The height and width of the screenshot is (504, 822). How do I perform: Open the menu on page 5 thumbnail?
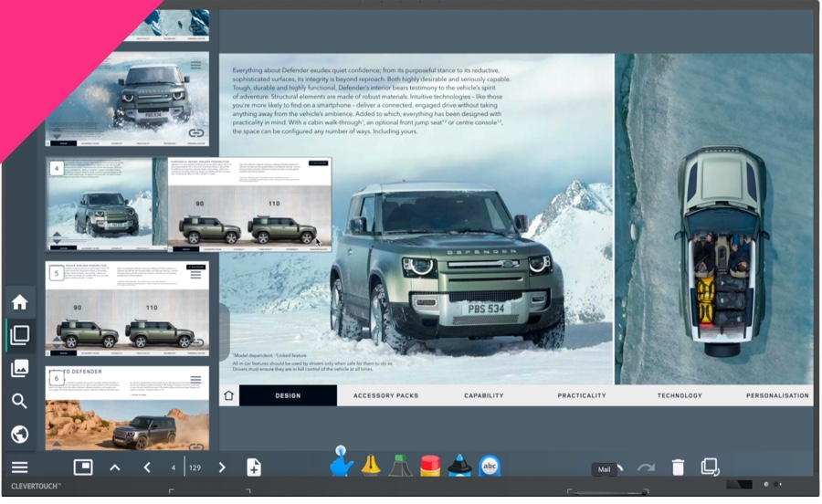195,275
